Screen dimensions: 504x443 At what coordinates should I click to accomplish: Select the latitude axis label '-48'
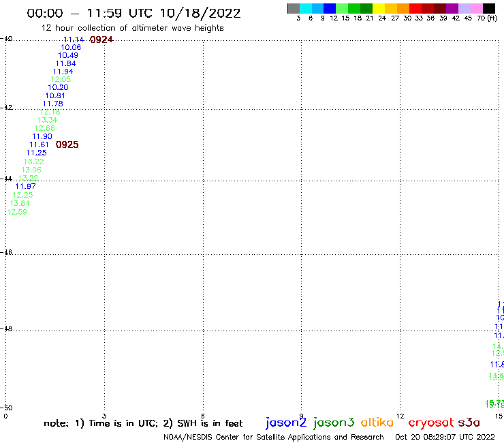tap(6, 329)
